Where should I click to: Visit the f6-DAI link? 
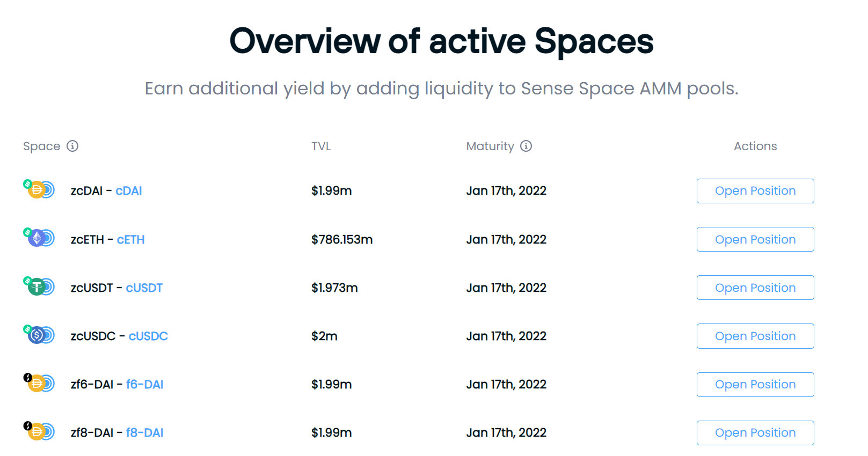coord(145,385)
